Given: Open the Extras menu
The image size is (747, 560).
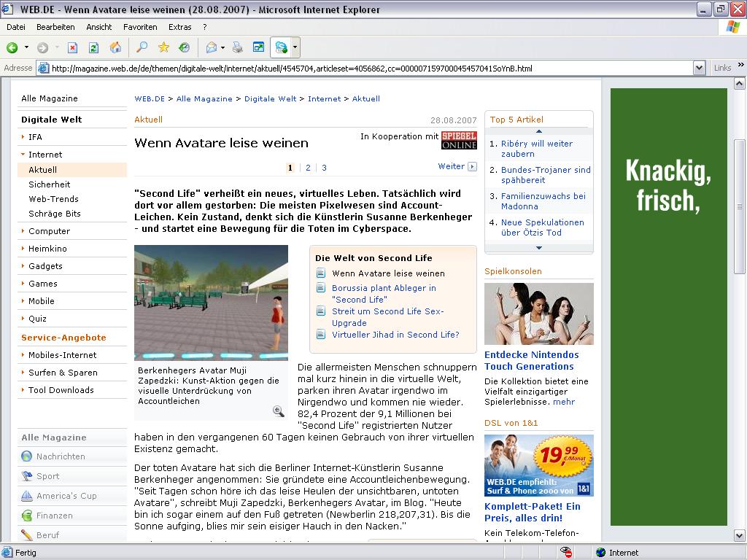Looking at the screenshot, I should coord(179,27).
